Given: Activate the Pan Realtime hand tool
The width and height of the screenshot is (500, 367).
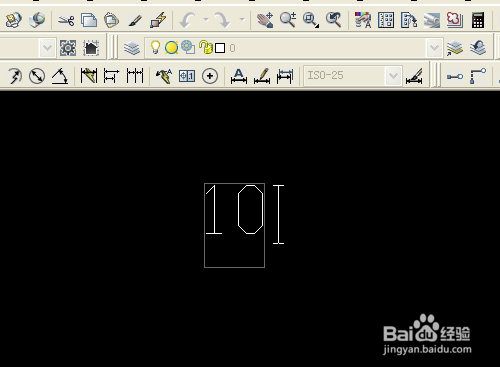Looking at the screenshot, I should [x=265, y=20].
